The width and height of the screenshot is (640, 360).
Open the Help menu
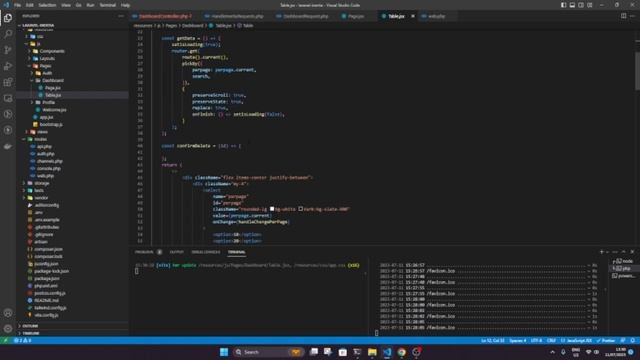click(125, 5)
